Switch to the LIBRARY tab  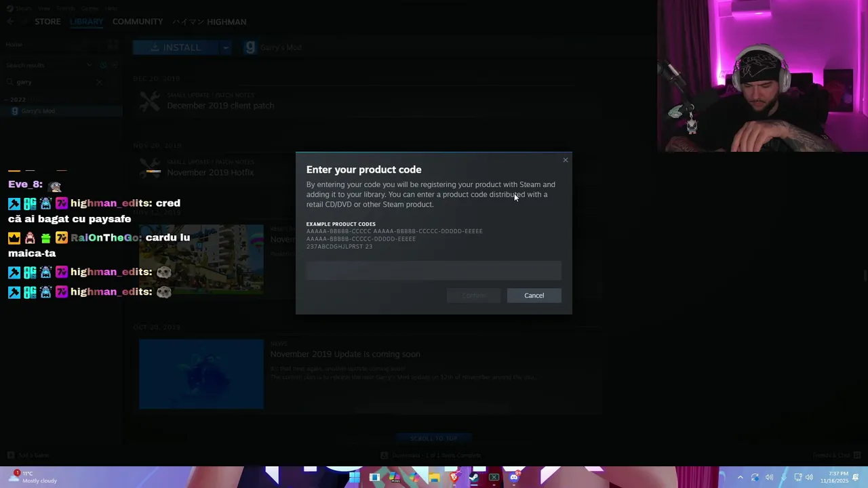[87, 22]
